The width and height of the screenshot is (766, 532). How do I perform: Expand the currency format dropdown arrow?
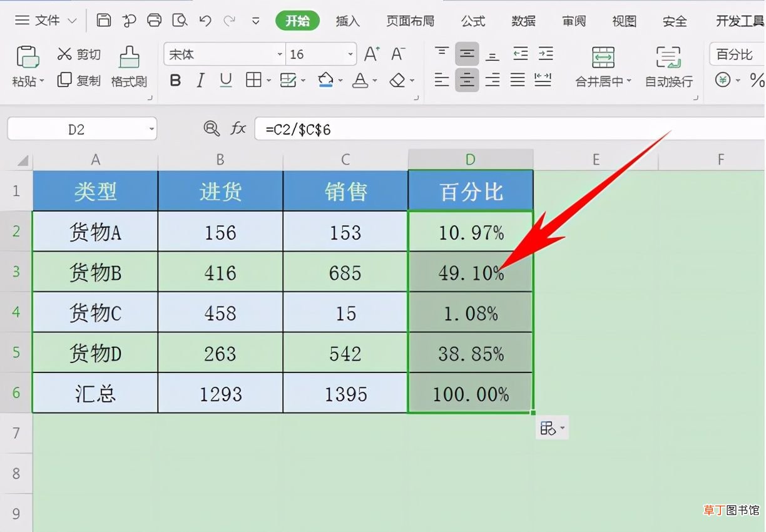tap(738, 81)
